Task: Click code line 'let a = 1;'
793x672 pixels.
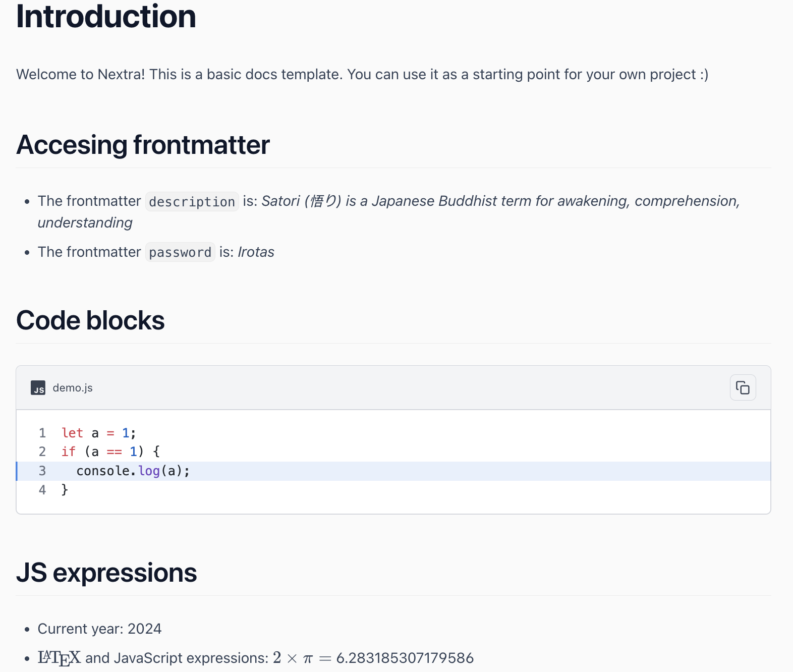Action: pos(98,433)
